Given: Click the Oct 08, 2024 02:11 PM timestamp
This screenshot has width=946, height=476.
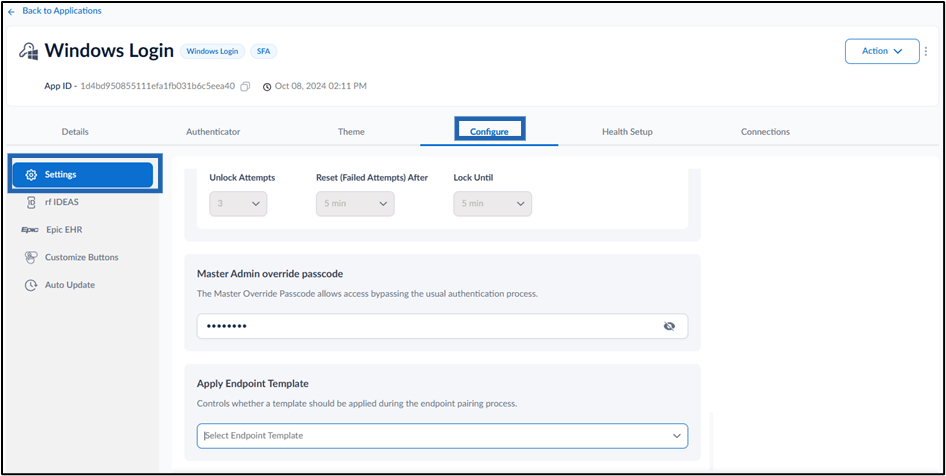Looking at the screenshot, I should 321,86.
